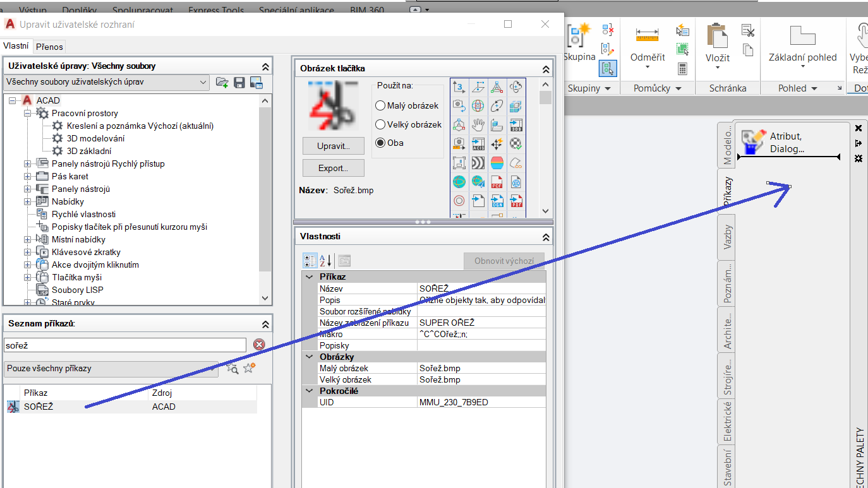Select the hand pan icon in image library
This screenshot has width=868, height=488.
click(478, 124)
